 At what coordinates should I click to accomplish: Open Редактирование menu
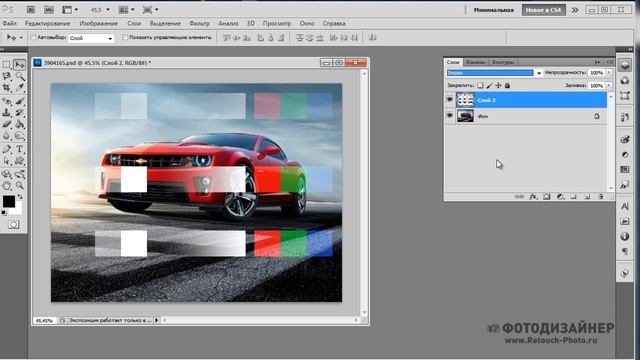point(47,24)
